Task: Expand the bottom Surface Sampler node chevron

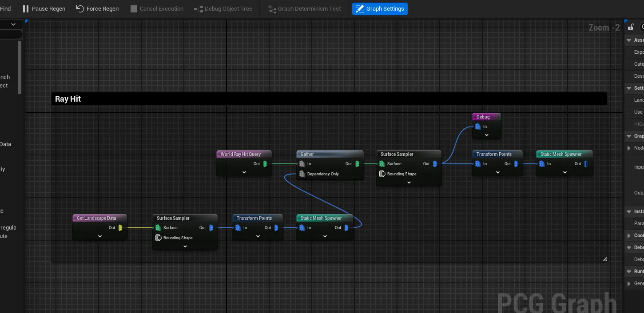Action: (185, 246)
